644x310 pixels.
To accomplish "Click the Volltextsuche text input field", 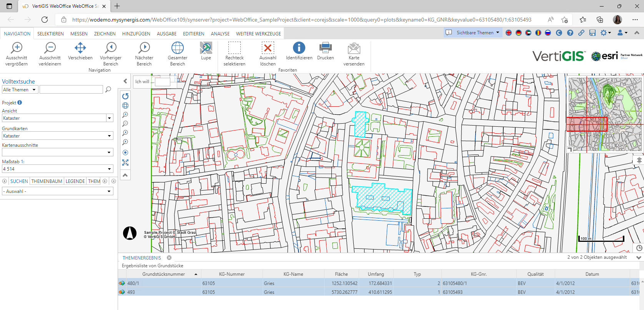I will point(71,90).
